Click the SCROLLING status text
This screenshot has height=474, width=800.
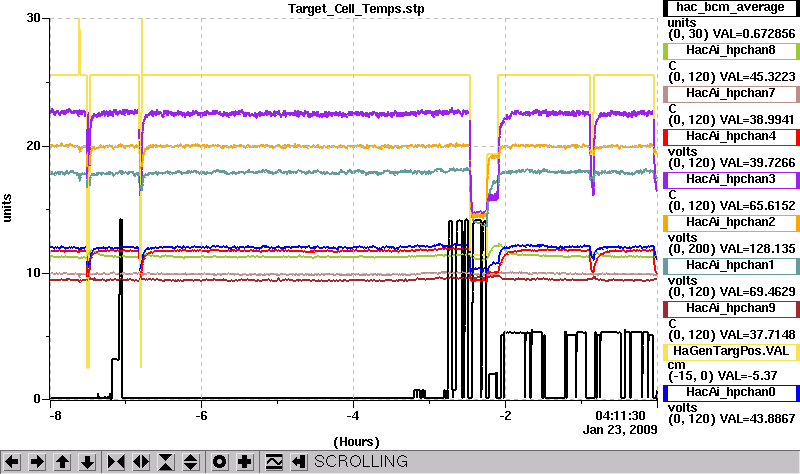click(x=361, y=461)
